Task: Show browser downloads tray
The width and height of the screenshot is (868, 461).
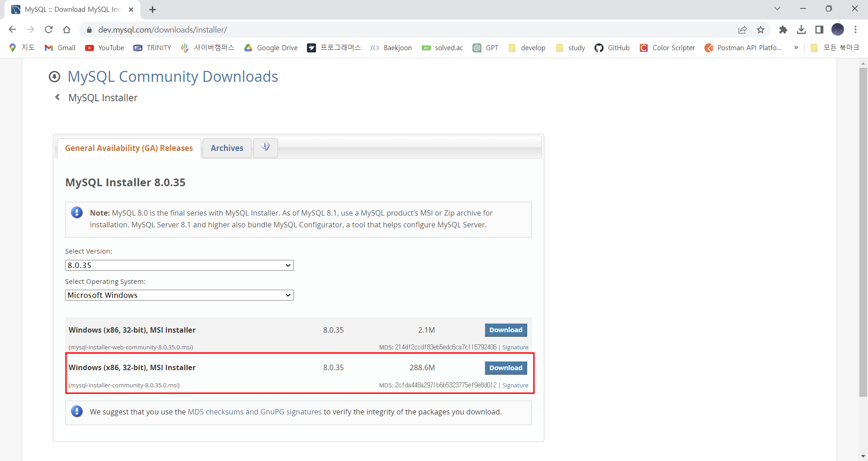Action: (802, 30)
